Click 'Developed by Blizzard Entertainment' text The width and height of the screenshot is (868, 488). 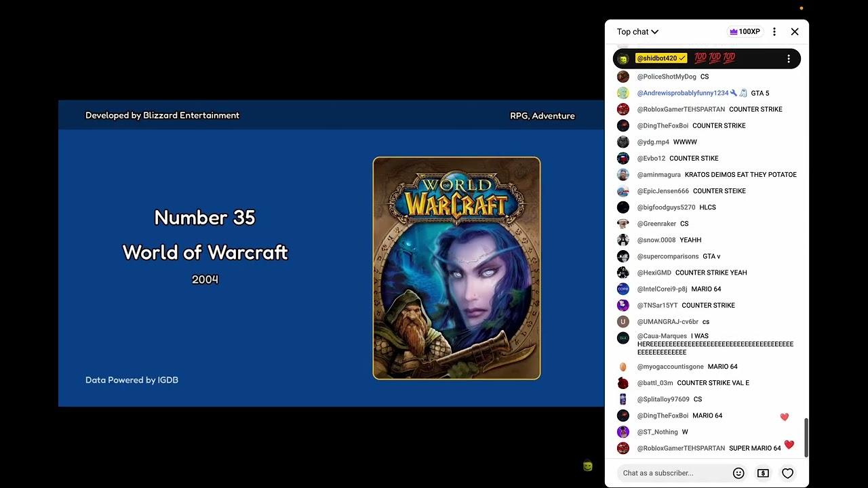click(x=162, y=115)
